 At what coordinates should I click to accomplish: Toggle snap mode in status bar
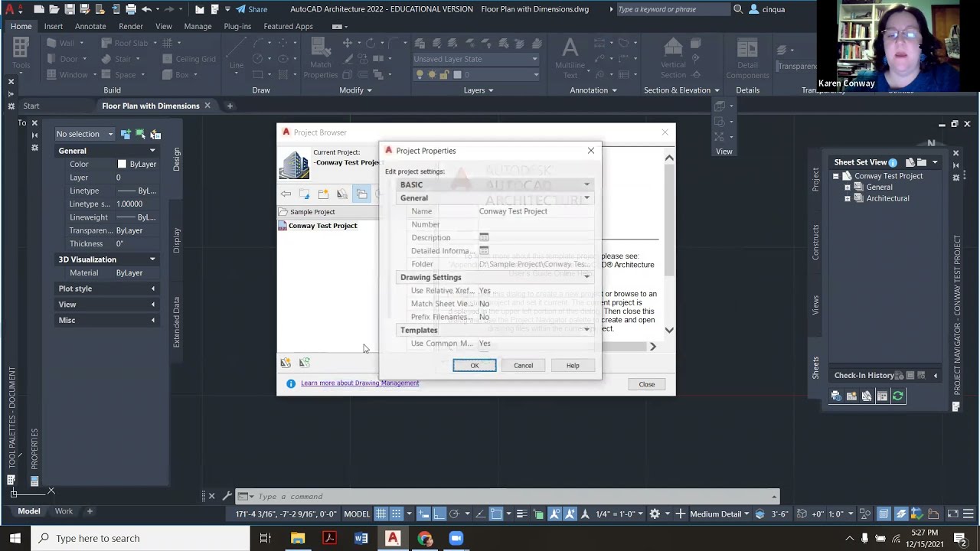396,514
